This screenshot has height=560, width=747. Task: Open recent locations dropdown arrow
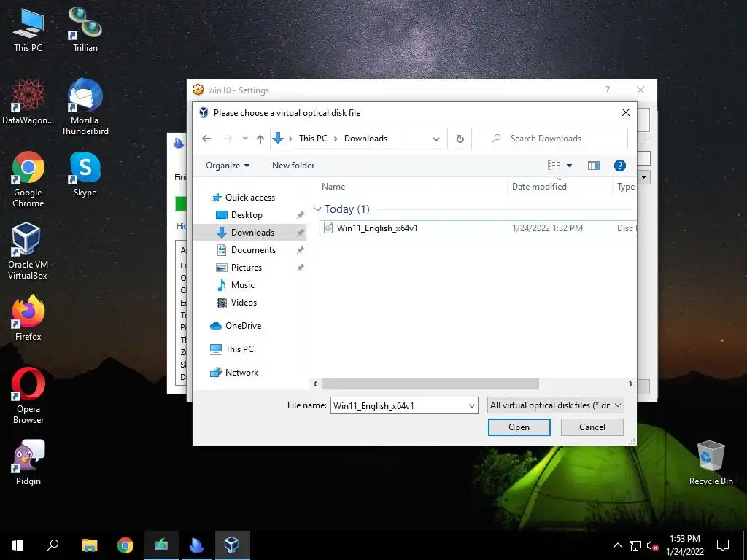click(245, 139)
